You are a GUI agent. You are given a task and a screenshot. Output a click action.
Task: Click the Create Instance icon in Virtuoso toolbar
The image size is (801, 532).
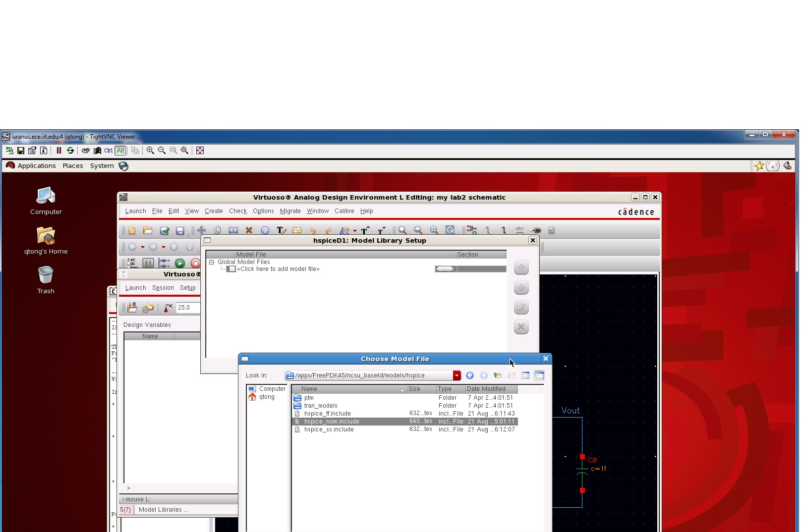pyautogui.click(x=471, y=230)
